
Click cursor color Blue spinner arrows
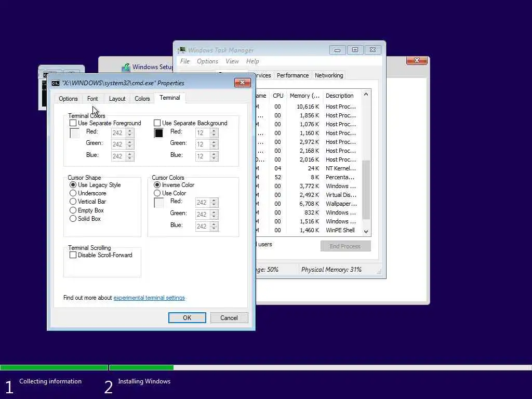pyautogui.click(x=214, y=227)
